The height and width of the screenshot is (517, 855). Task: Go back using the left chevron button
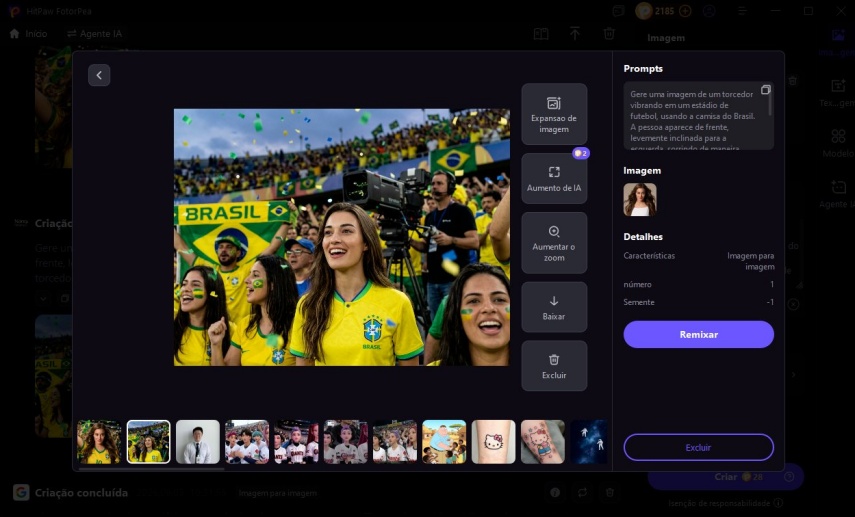click(x=99, y=75)
